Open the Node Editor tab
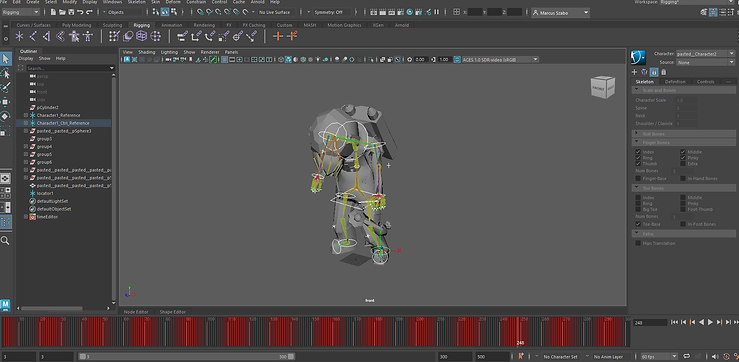This screenshot has width=739, height=362. [x=136, y=312]
